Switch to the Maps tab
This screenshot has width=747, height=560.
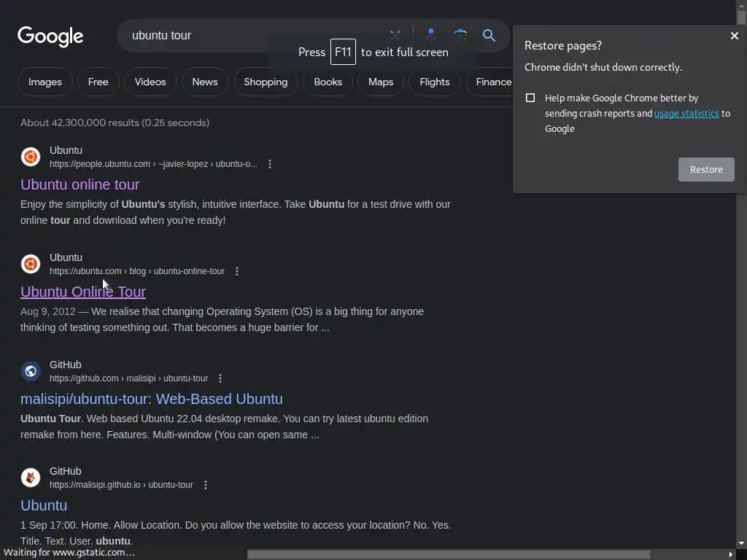pos(381,82)
